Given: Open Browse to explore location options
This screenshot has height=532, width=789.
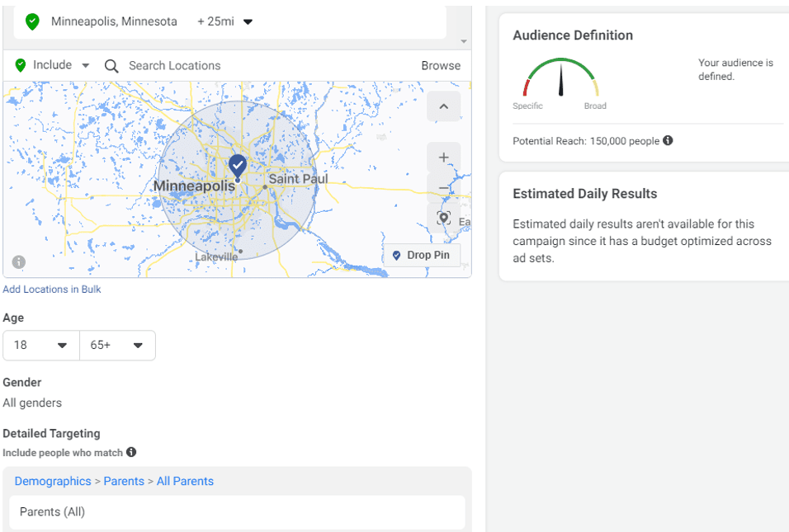Looking at the screenshot, I should (441, 65).
